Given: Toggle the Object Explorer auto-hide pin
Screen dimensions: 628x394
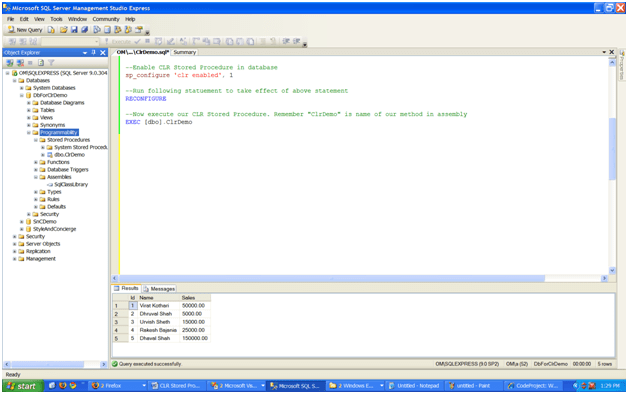Looking at the screenshot, I should (93, 52).
